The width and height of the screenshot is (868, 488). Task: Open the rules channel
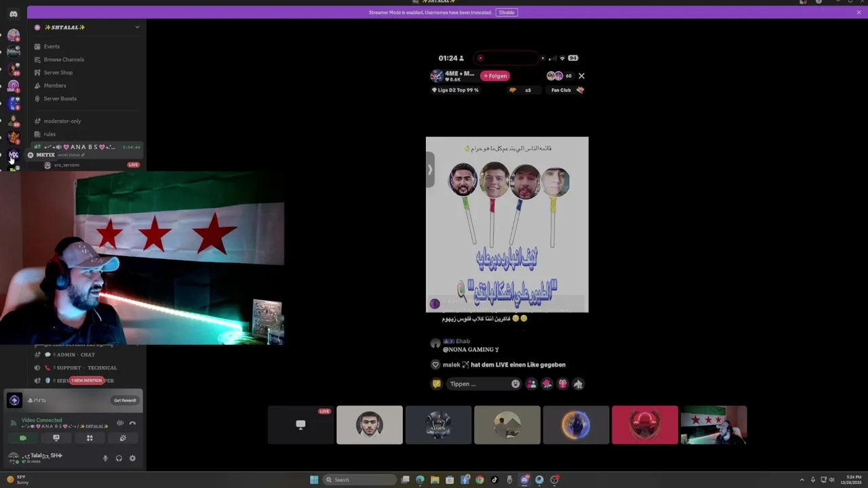coord(87,134)
